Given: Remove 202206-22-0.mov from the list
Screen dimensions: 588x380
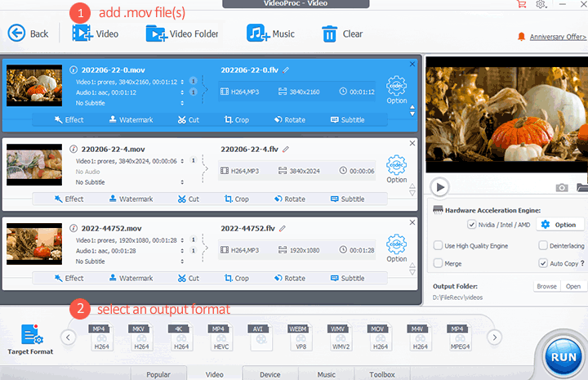Looking at the screenshot, I should coord(412,64).
